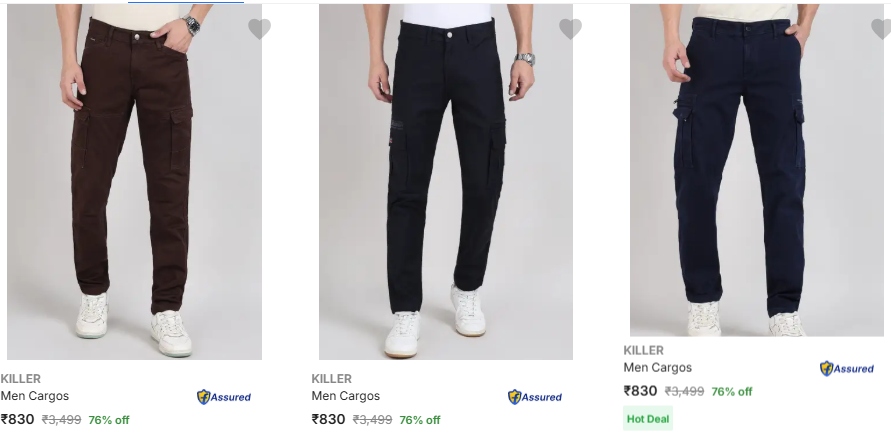This screenshot has height=434, width=891.
Task: Favorite the navy blue cargos with heart
Action: tap(881, 29)
